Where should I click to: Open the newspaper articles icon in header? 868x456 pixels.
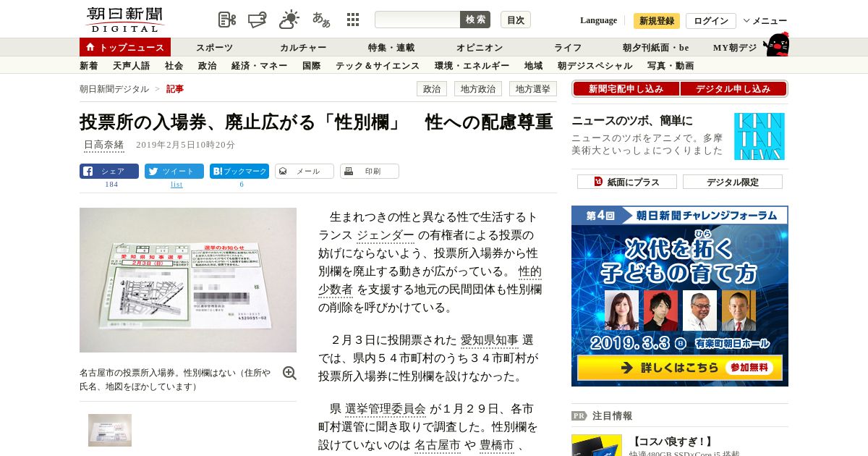227,20
